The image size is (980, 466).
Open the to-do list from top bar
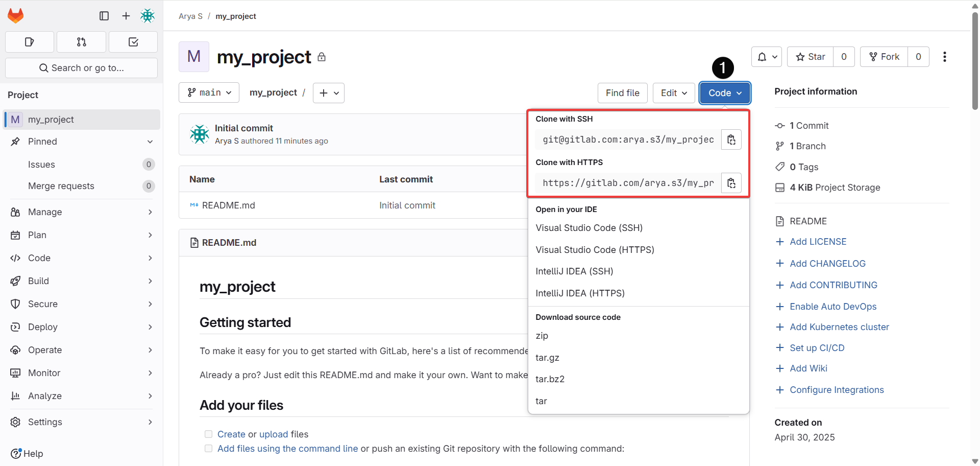coord(133,42)
